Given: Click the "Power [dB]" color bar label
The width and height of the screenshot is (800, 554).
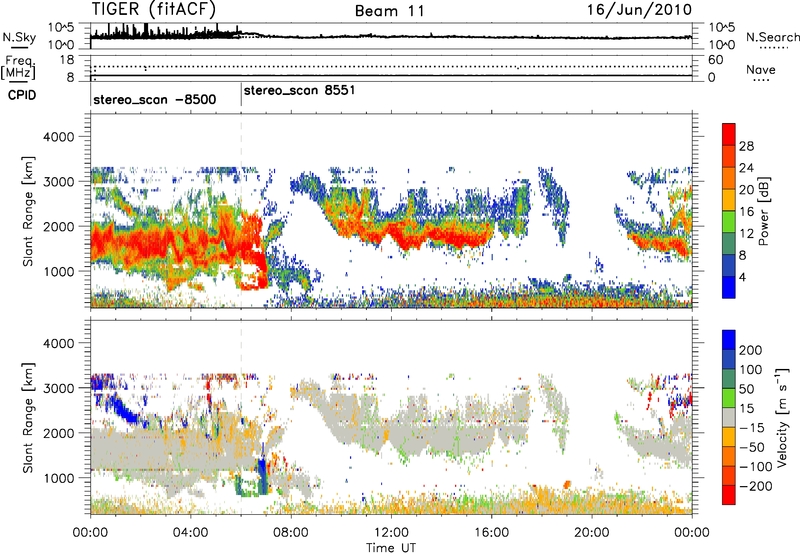Looking at the screenshot, I should 763,211.
